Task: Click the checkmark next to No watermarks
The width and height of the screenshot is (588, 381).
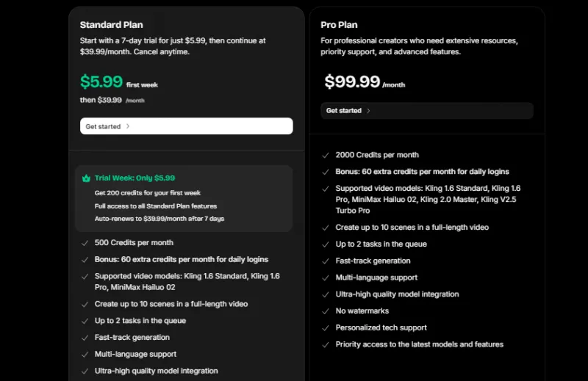Action: [325, 311]
